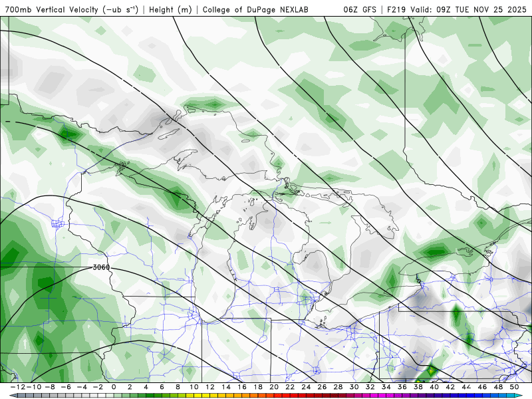
Task: Click the '-2' legend value
Action: [98, 387]
